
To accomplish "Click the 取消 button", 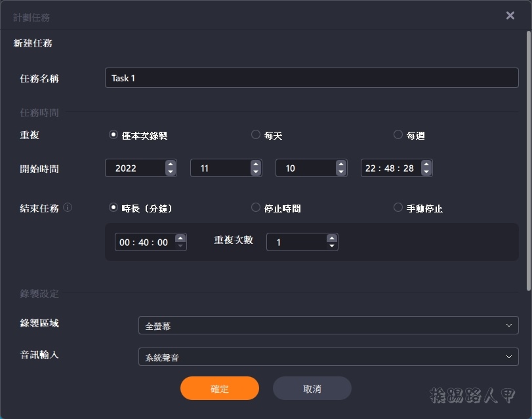I will pos(312,388).
